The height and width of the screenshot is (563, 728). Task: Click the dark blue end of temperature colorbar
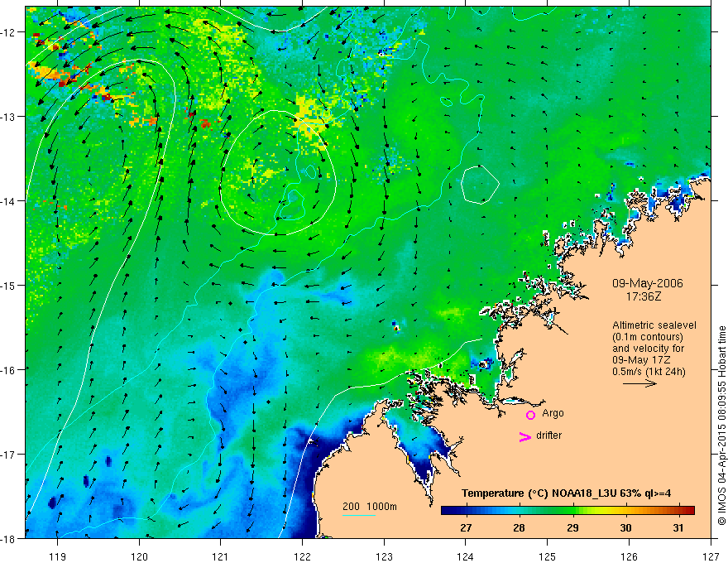coord(450,511)
